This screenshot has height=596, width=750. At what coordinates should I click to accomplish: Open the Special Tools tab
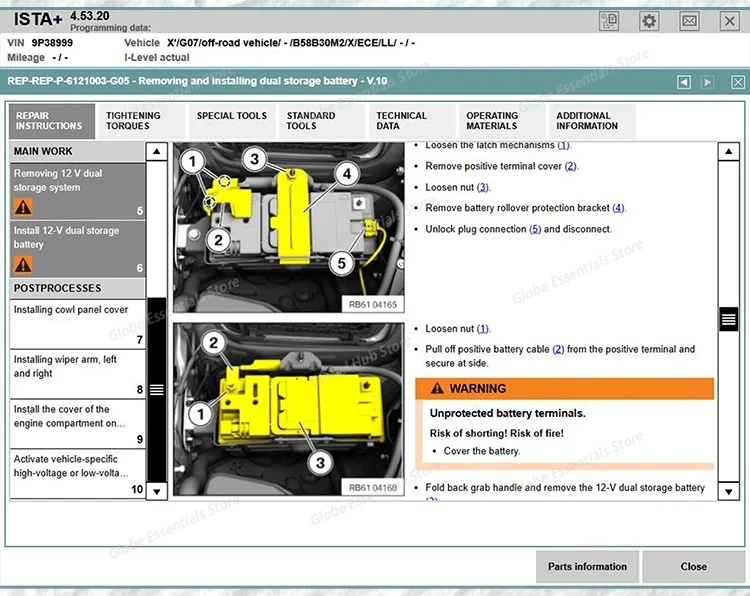point(232,121)
